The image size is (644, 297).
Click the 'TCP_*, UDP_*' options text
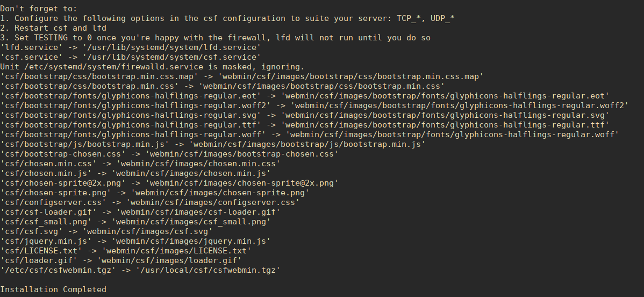point(426,18)
